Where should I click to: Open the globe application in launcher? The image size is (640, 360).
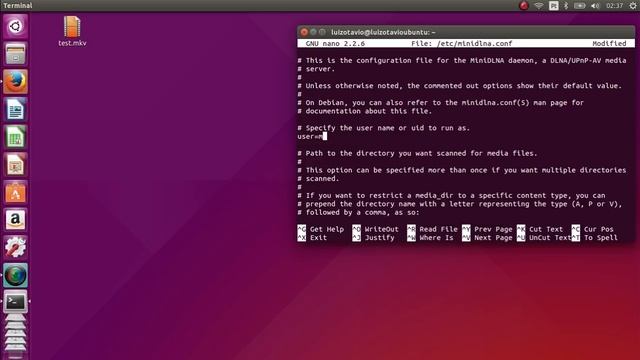pos(16,275)
